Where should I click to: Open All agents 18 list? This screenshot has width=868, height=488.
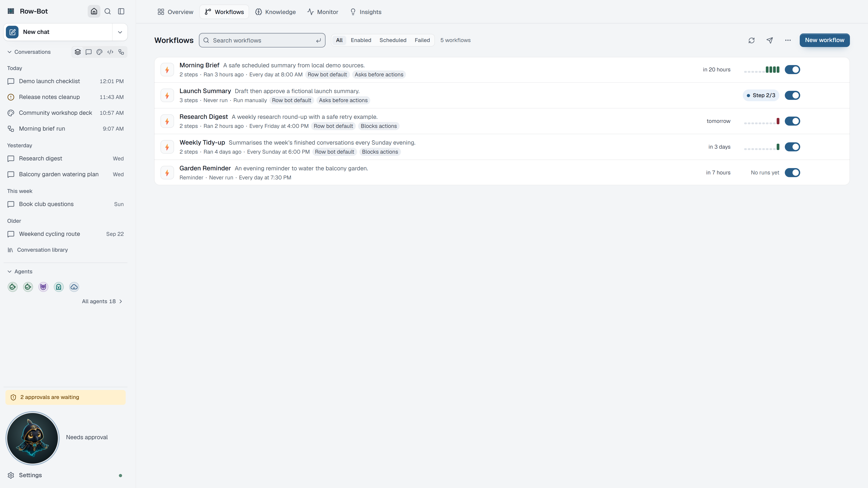102,301
